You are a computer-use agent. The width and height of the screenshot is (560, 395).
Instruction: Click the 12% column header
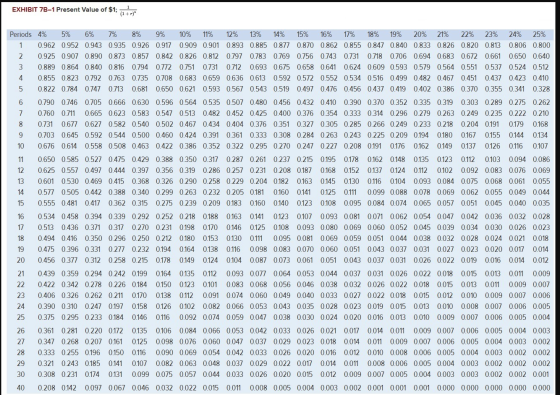[x=232, y=35]
